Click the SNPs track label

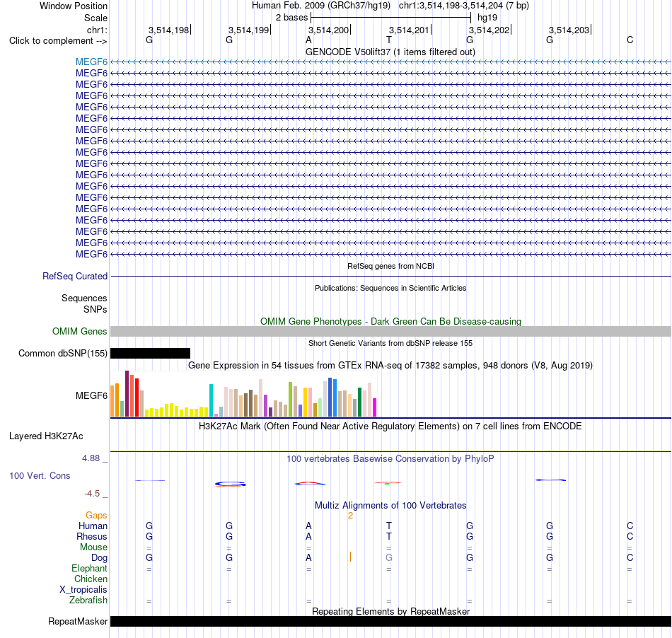pos(95,309)
